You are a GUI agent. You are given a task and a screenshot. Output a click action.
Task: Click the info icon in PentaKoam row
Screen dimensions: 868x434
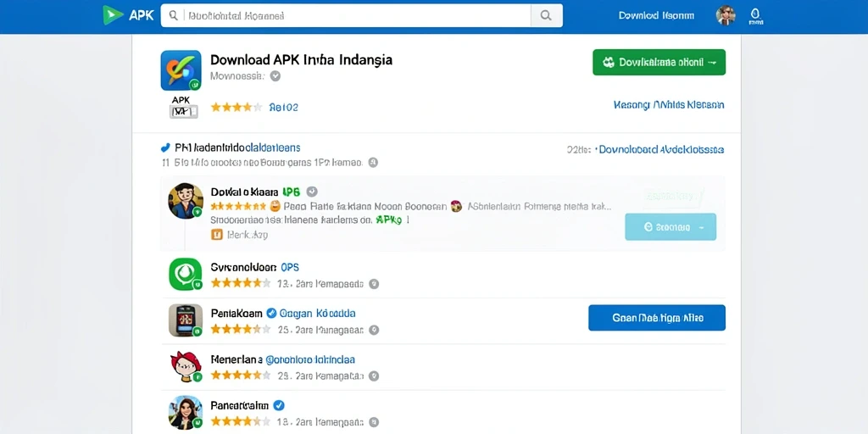(374, 330)
